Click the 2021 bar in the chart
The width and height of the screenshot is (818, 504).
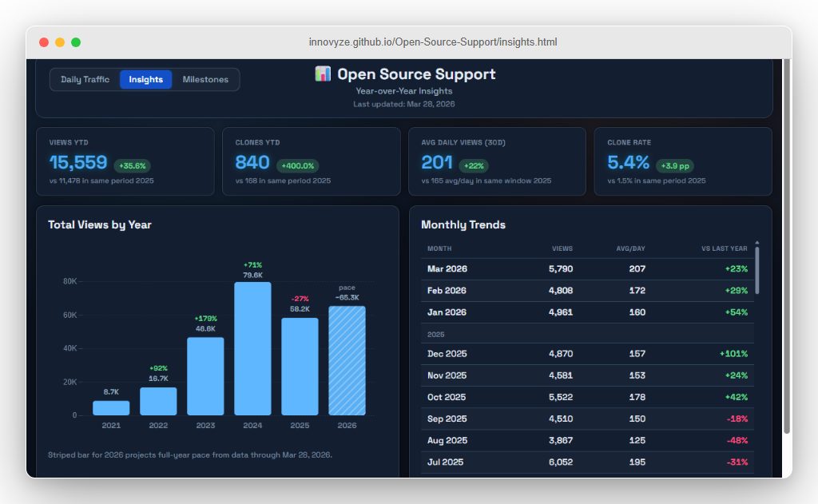[x=111, y=408]
